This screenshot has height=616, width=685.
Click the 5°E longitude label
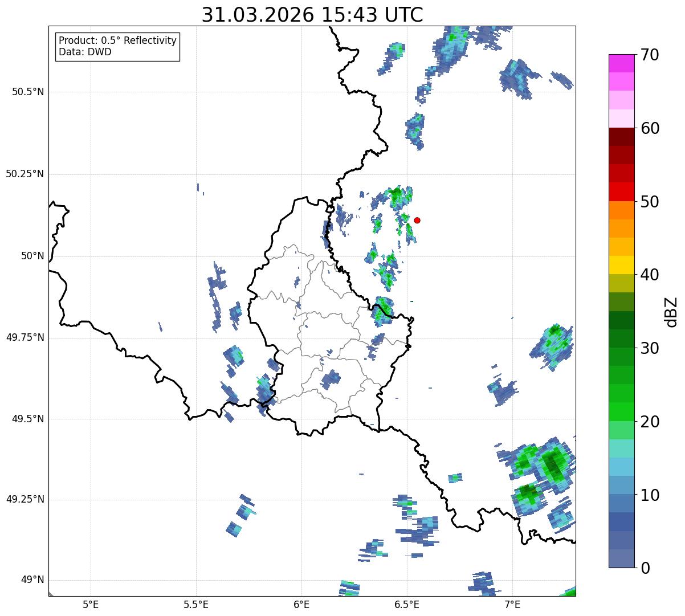(x=91, y=604)
